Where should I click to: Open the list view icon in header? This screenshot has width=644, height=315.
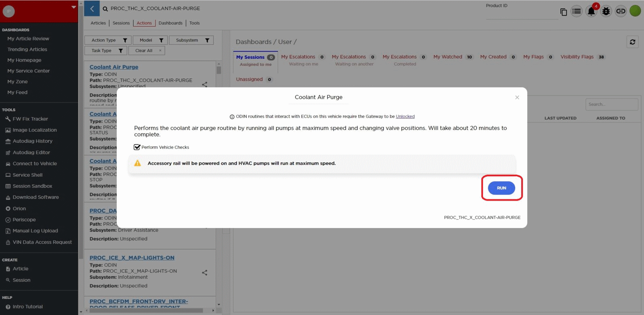576,11
